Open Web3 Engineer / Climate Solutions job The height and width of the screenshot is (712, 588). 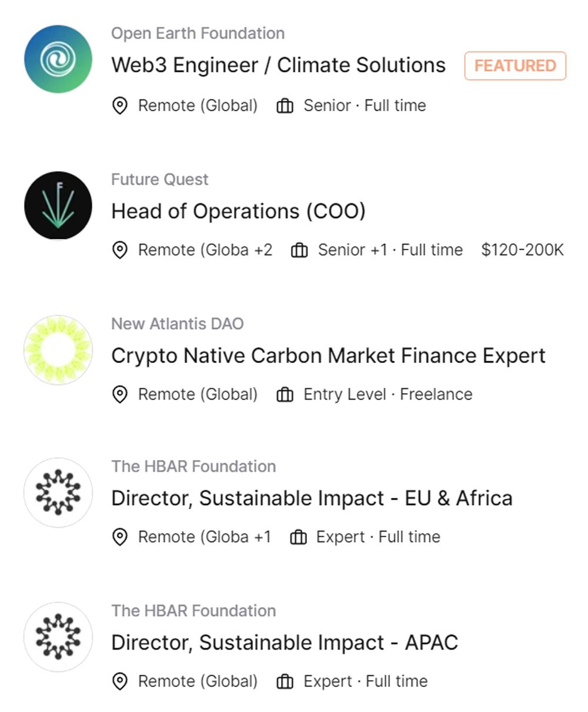pyautogui.click(x=278, y=65)
